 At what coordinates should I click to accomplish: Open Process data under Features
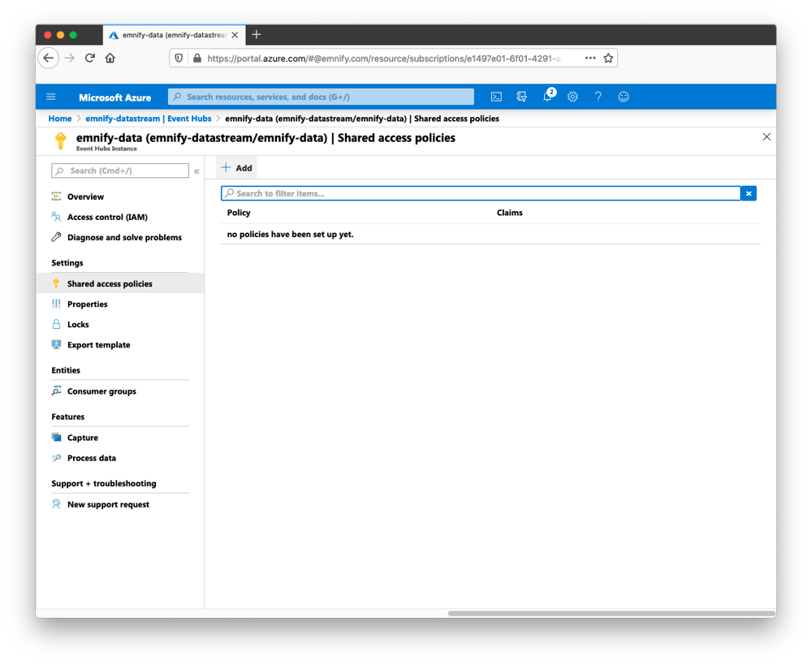pos(91,458)
